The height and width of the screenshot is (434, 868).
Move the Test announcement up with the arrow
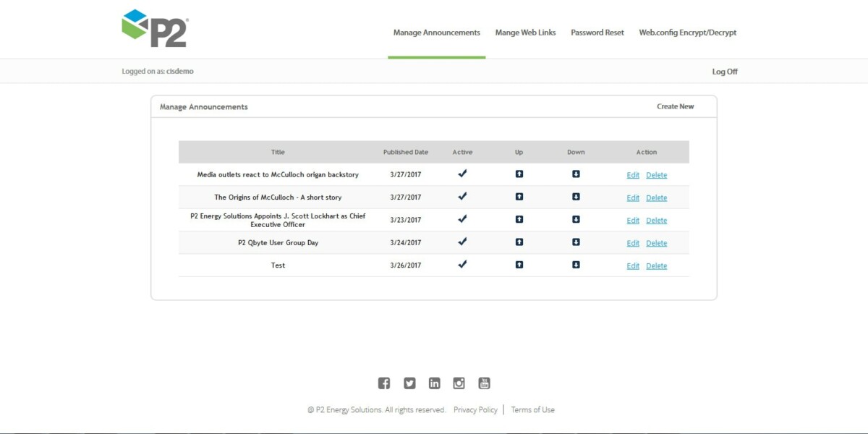click(x=519, y=265)
